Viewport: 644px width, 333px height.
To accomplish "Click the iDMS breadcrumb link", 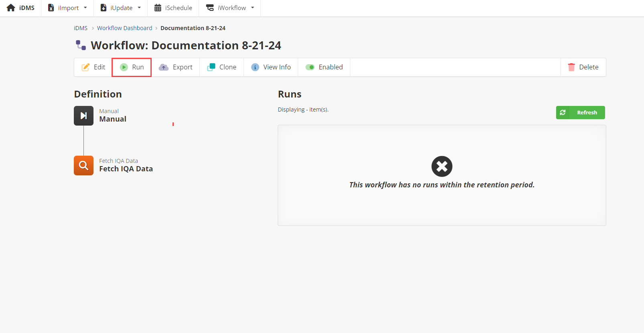I will tap(81, 28).
